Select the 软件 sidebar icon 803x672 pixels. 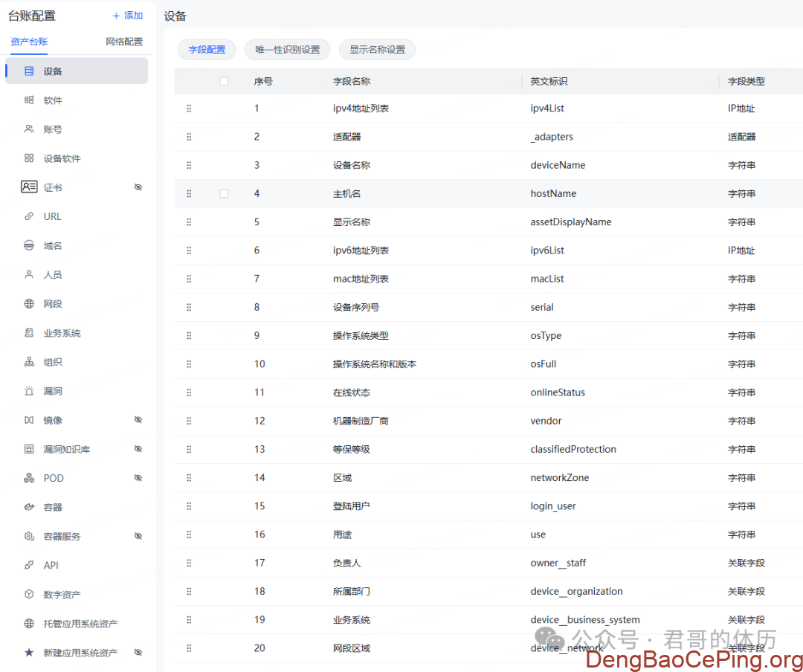click(x=29, y=100)
